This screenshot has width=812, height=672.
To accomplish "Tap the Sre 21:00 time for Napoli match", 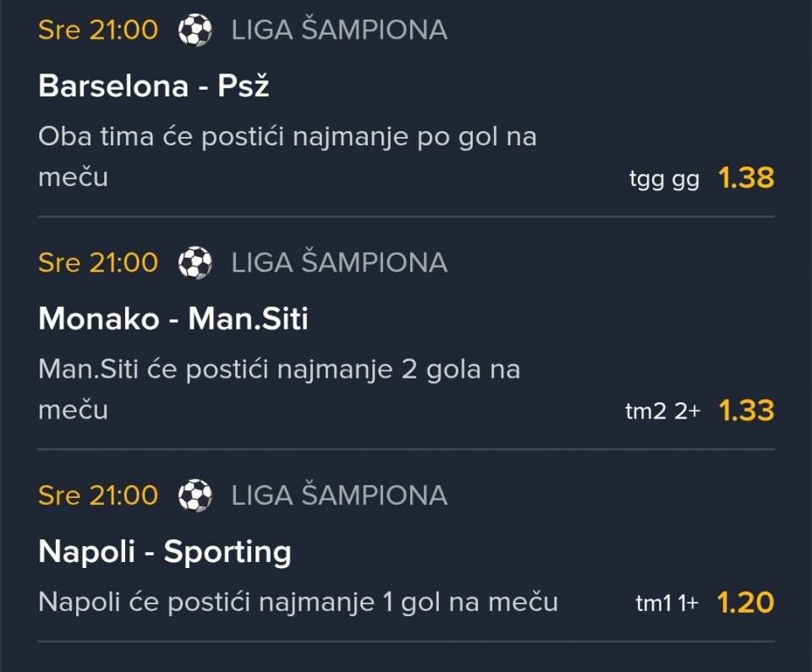I will click(x=98, y=495).
